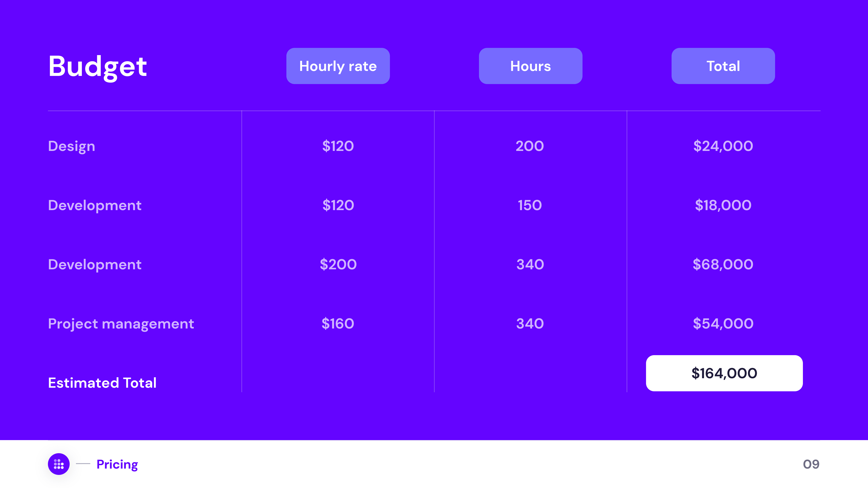Click the 200 hours value
Screen dimensions: 868x488
point(530,146)
